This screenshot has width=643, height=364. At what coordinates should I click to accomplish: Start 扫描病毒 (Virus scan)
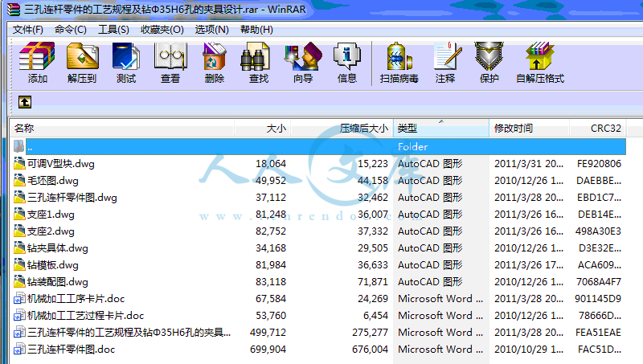coord(399,56)
